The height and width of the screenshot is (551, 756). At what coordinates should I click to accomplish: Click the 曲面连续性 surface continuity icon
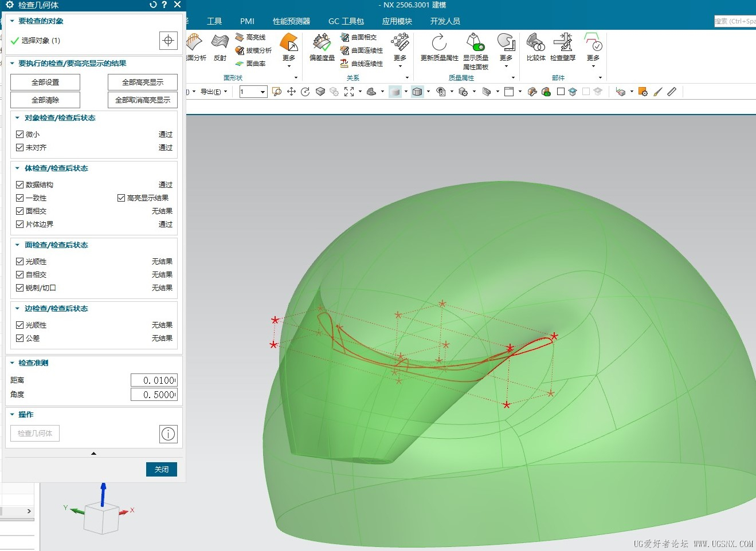point(345,50)
